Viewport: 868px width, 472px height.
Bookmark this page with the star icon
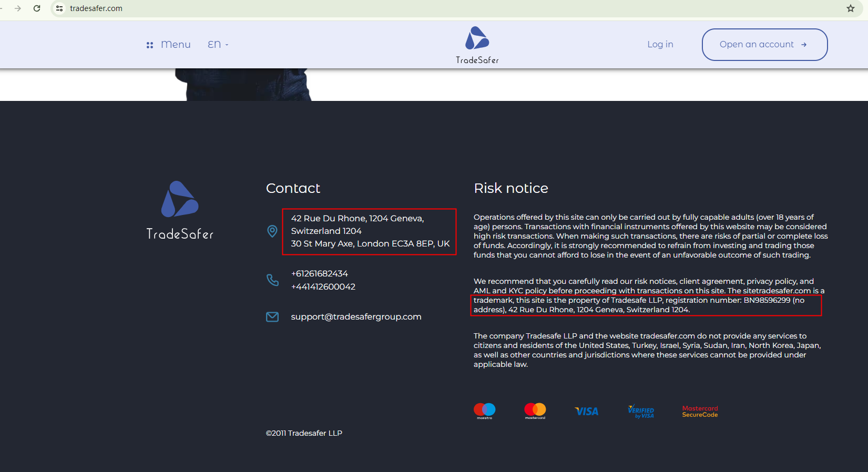pyautogui.click(x=851, y=8)
